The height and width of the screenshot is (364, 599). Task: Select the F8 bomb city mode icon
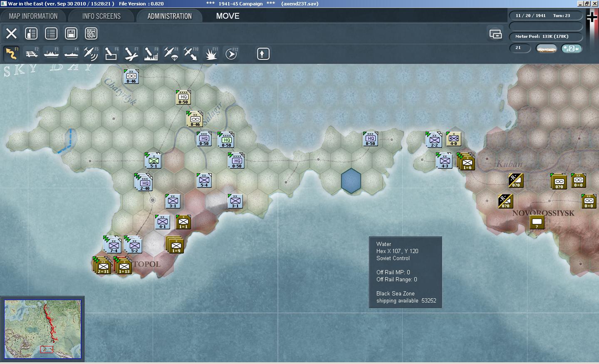151,54
